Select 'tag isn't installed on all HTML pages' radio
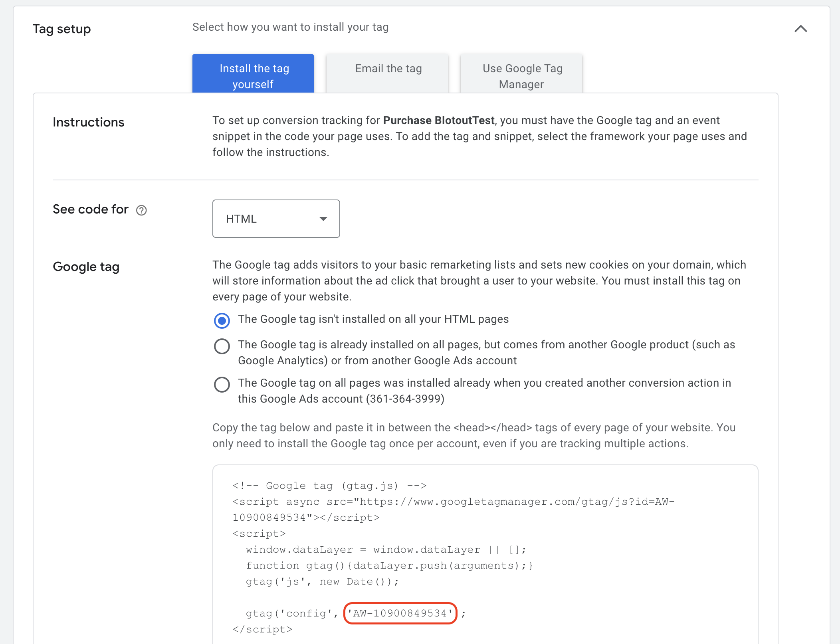Viewport: 840px width, 644px height. [222, 320]
